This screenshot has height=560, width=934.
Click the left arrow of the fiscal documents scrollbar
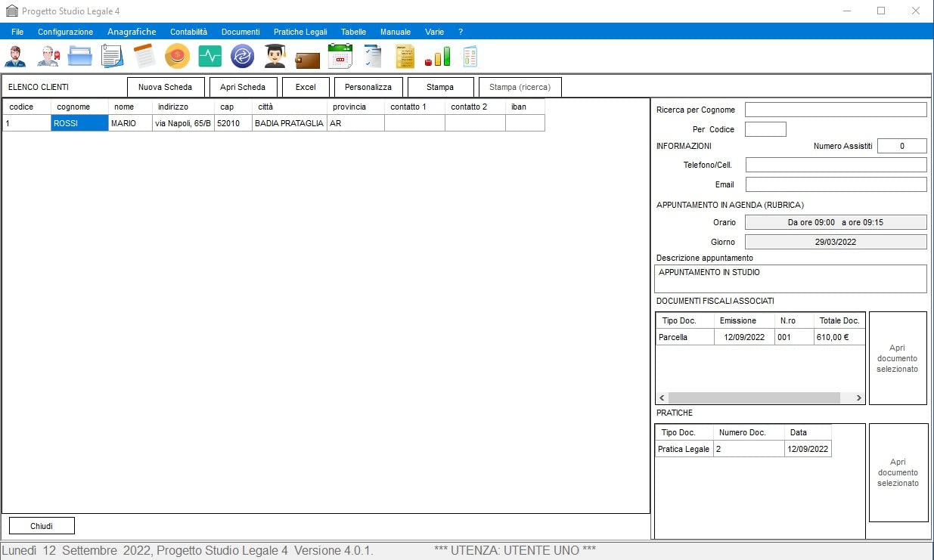(x=662, y=398)
